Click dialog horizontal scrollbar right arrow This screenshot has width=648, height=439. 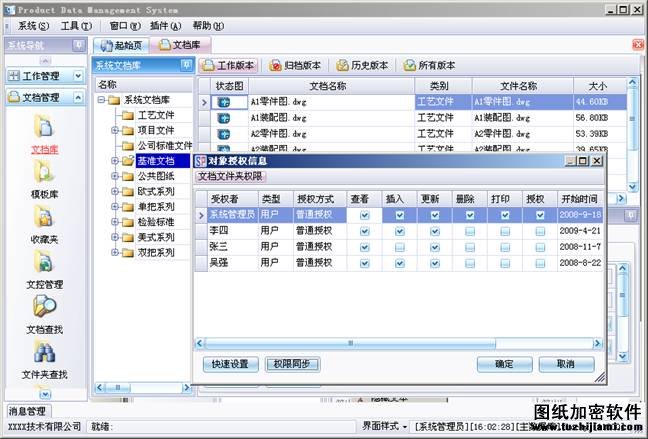point(597,344)
